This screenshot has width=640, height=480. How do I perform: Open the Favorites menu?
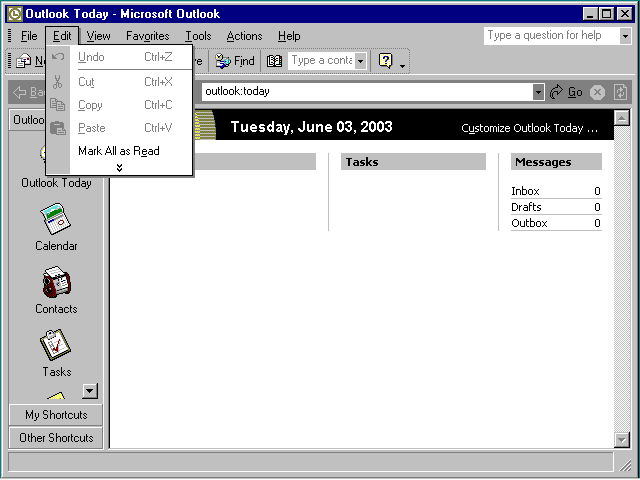click(x=148, y=36)
